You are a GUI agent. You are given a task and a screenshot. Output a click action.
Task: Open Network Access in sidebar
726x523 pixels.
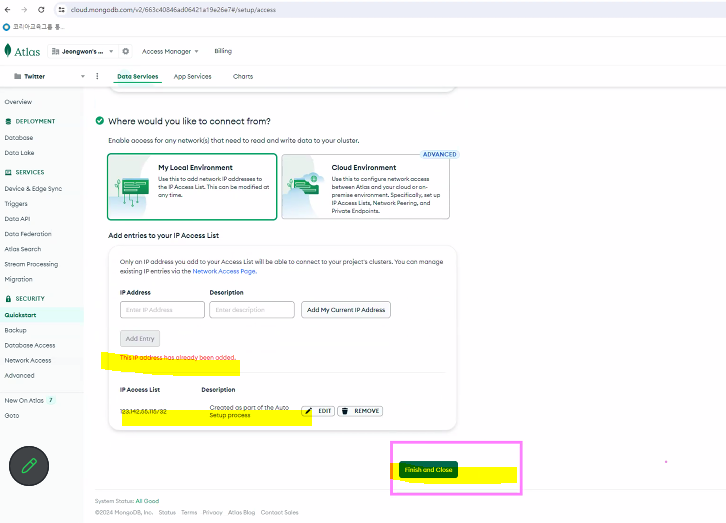[28, 361]
